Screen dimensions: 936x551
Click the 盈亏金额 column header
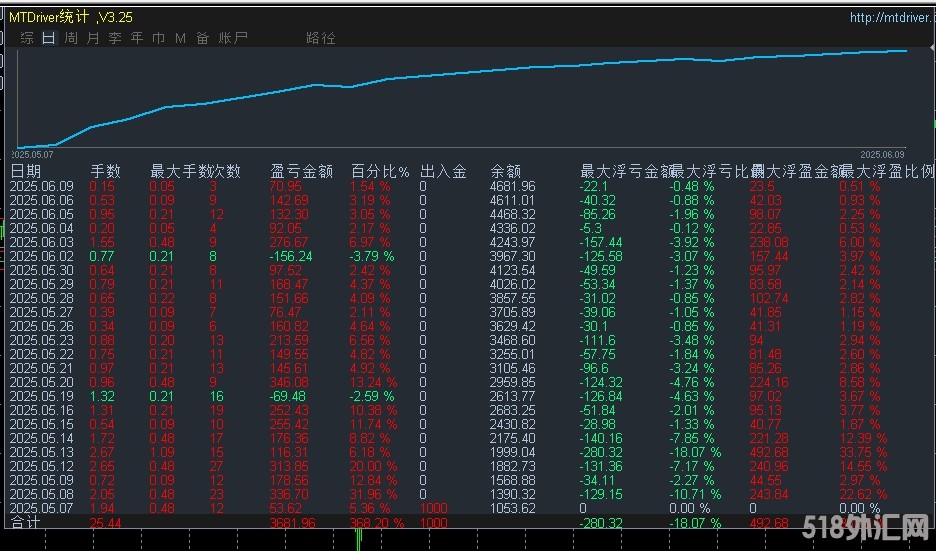point(302,171)
